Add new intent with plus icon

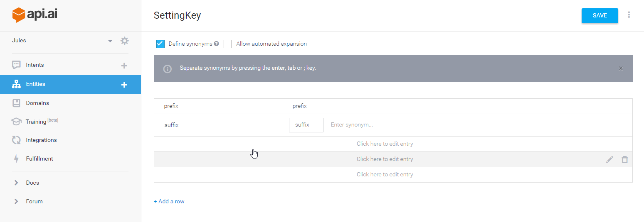coord(124,66)
